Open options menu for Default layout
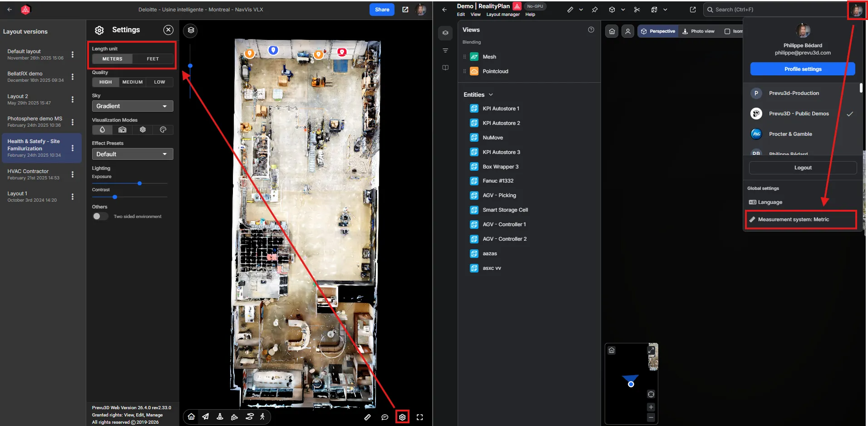Screen dimensions: 868x426 [x=73, y=54]
